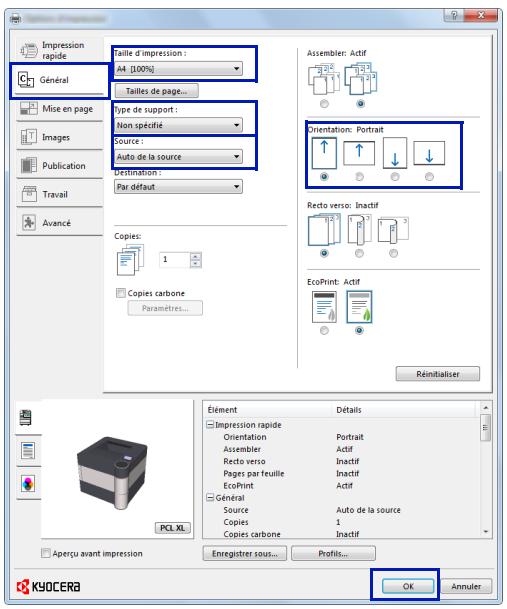Increase the number of copies
The image size is (507, 609).
(x=196, y=256)
